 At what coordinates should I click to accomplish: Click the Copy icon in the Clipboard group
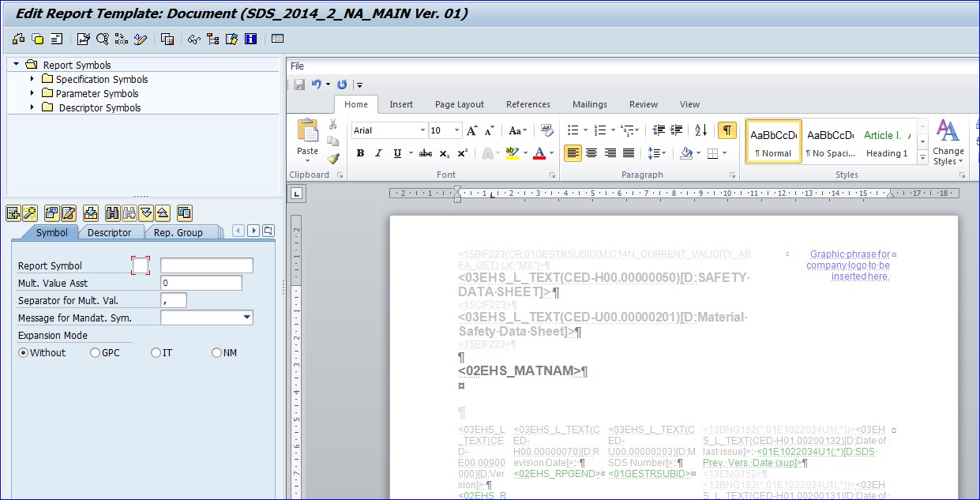(333, 141)
